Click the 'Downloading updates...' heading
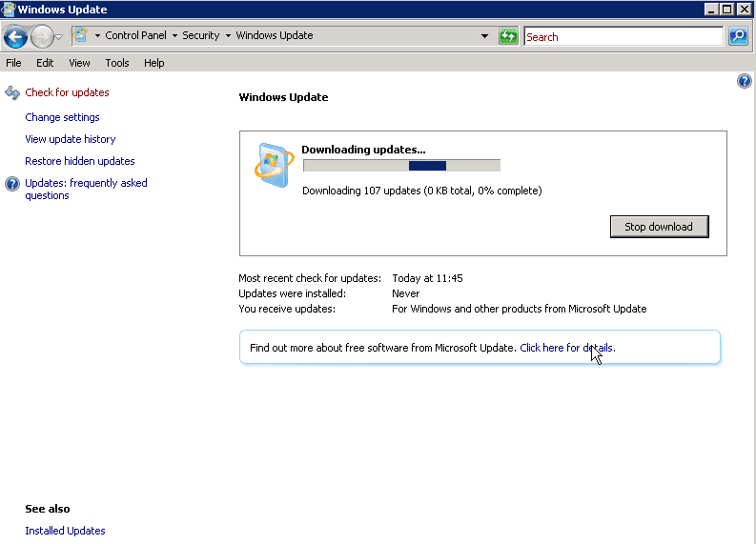The height and width of the screenshot is (544, 756). click(x=363, y=150)
